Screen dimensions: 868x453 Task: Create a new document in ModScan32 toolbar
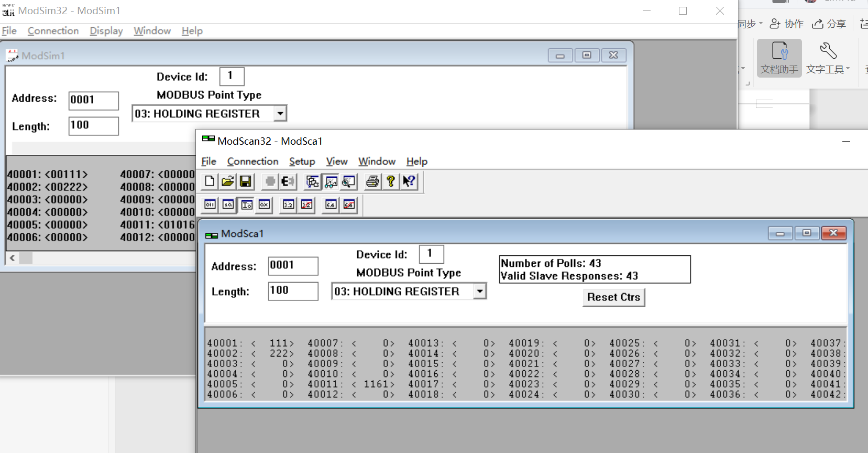[210, 181]
